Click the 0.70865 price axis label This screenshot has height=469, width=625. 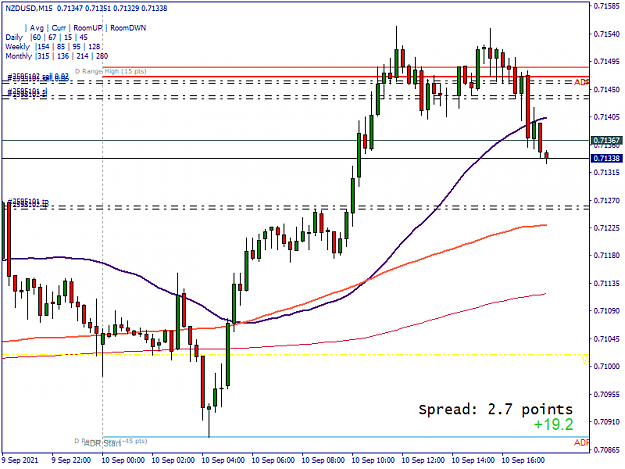[607, 449]
